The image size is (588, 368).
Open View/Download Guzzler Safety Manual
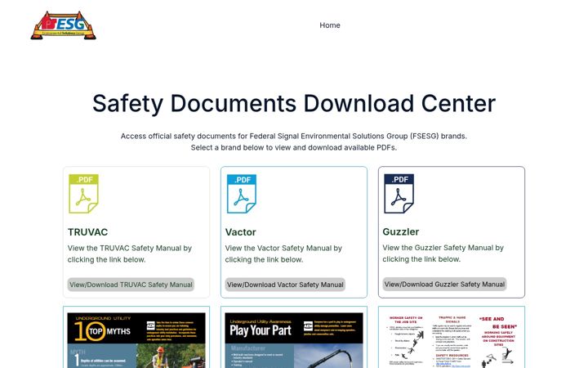tap(444, 285)
